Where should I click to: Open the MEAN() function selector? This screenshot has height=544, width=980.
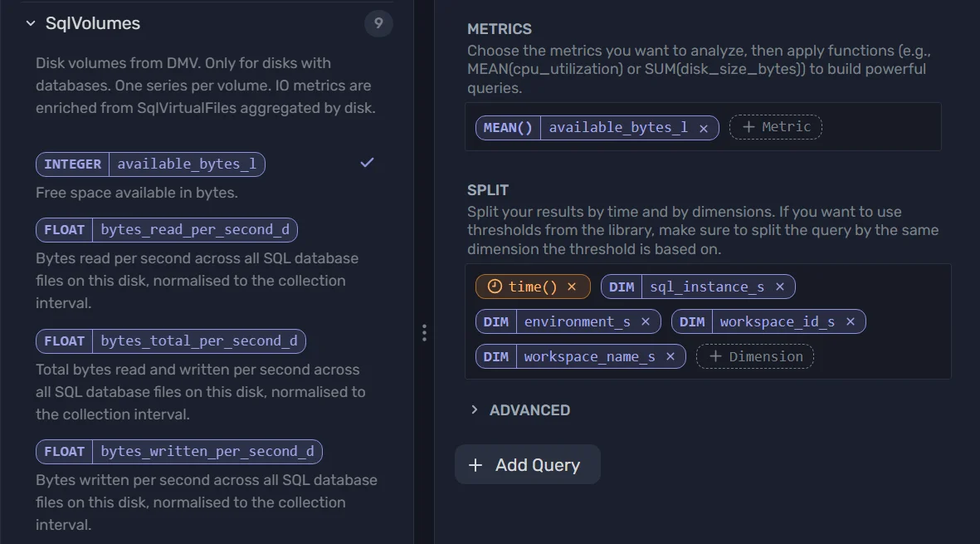coord(507,127)
